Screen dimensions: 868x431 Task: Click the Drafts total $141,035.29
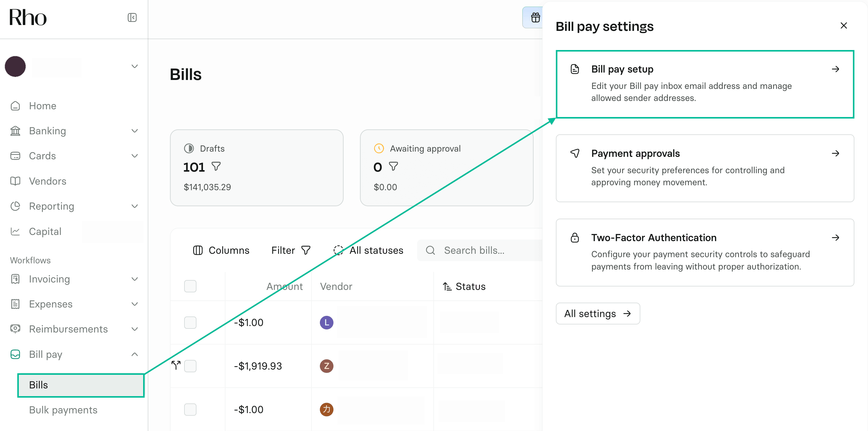[207, 187]
